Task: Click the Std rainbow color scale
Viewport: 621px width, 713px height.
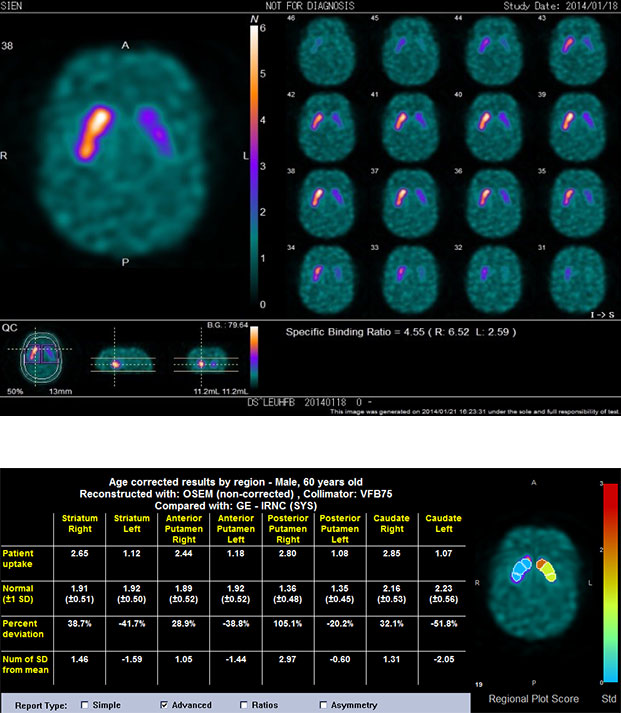Action: point(611,583)
